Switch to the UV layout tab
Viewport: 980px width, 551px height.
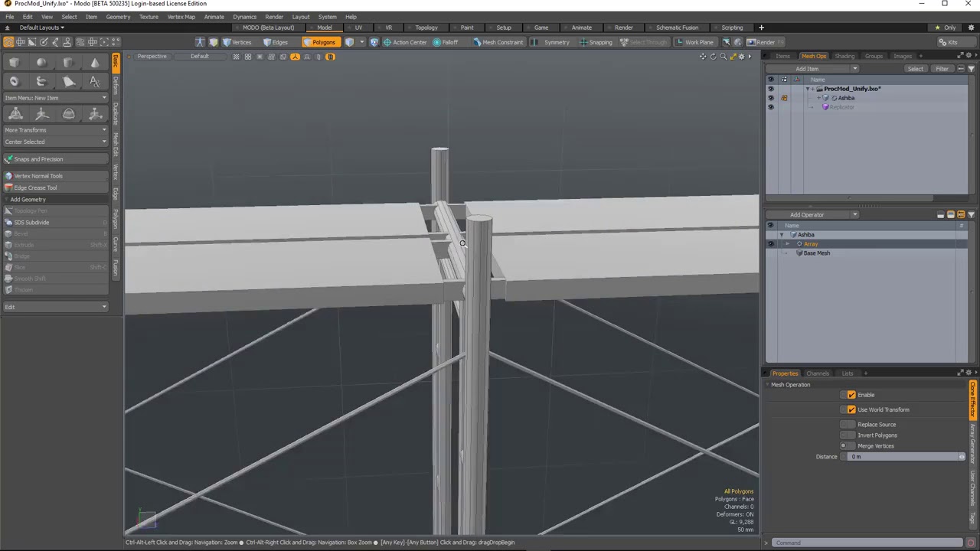coord(358,28)
